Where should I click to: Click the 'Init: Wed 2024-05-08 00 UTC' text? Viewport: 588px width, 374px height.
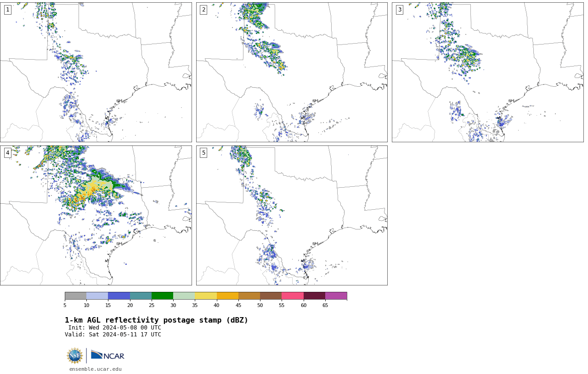(115, 328)
